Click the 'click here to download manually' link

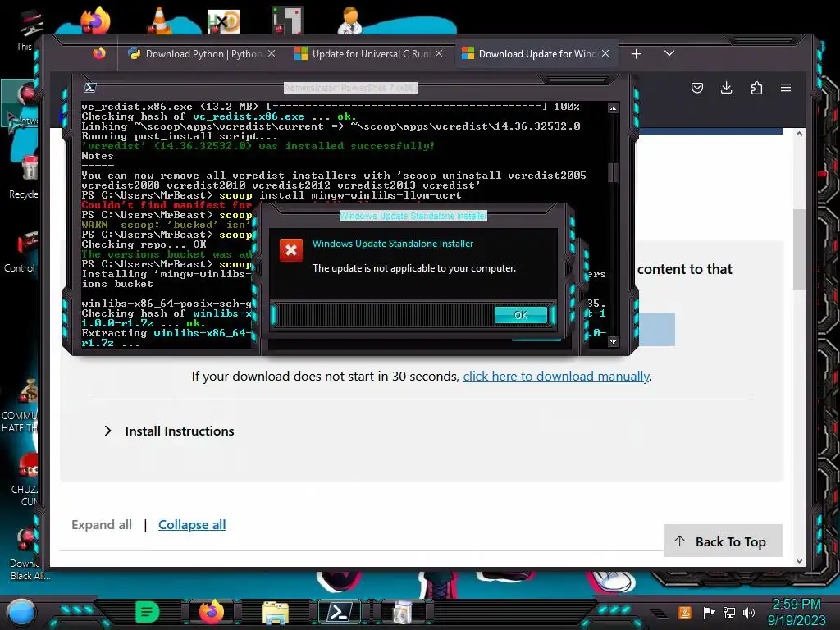click(556, 376)
